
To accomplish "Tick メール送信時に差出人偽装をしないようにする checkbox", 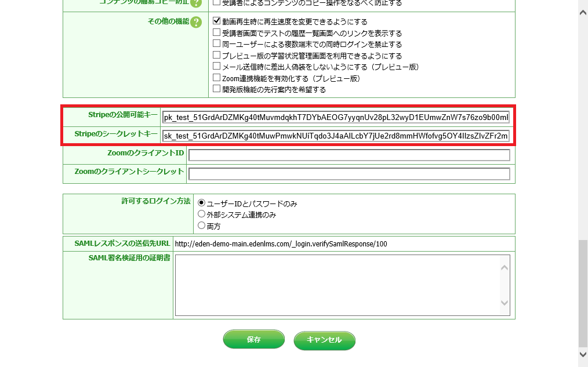I will (216, 66).
